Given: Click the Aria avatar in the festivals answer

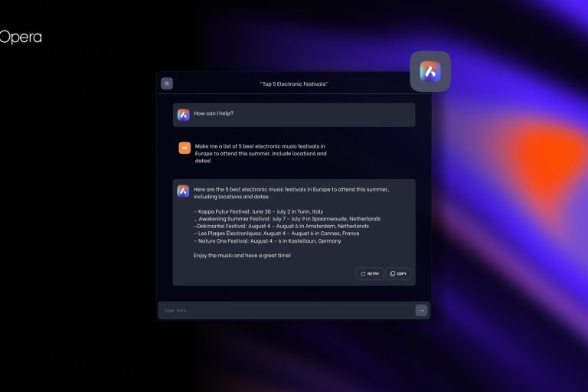Looking at the screenshot, I should coord(183,191).
